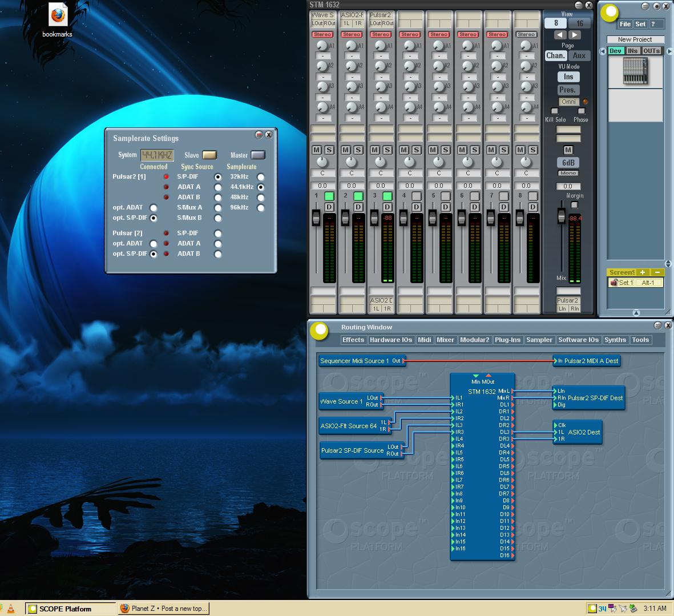Show 16 channels in mixer view
Screen dimensions: 674x616
(580, 23)
